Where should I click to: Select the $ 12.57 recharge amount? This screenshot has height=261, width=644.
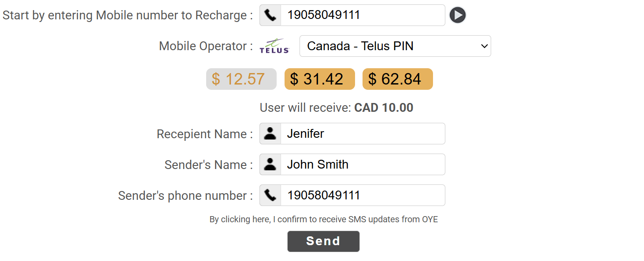tap(241, 79)
